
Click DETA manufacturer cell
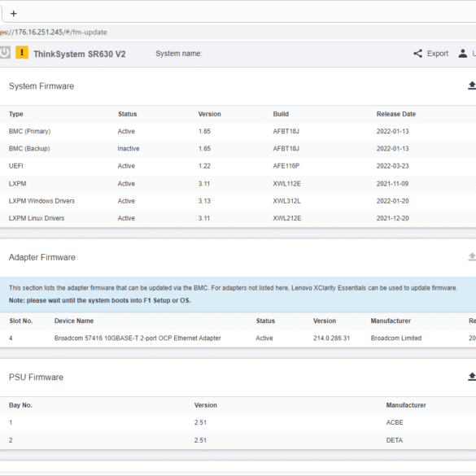(395, 440)
